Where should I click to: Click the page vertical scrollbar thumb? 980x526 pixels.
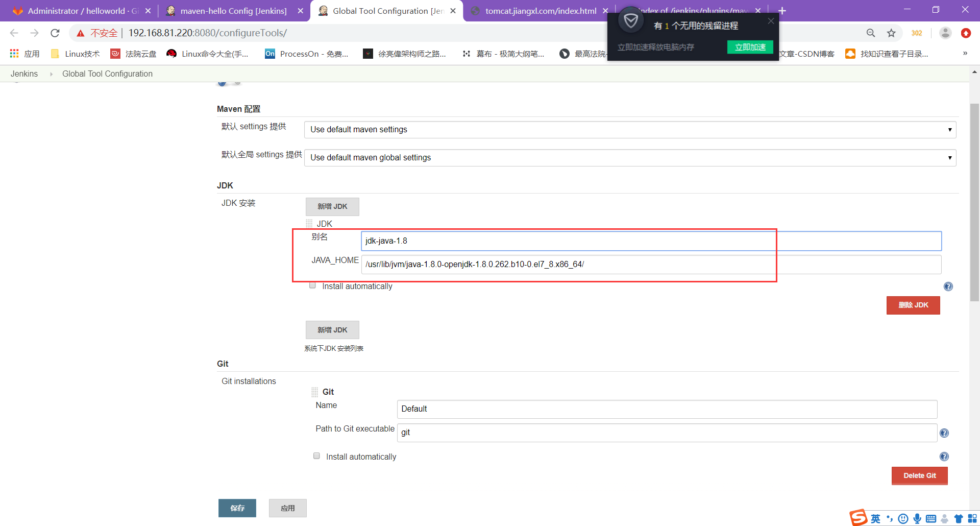pos(974,202)
